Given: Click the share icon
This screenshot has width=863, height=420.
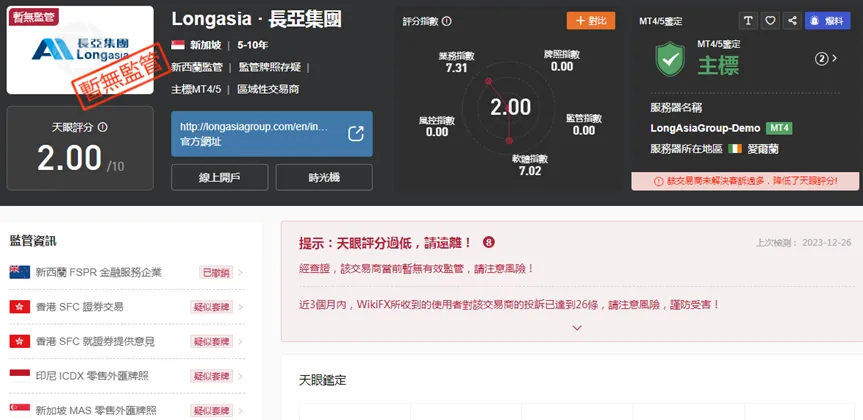Looking at the screenshot, I should (x=792, y=21).
